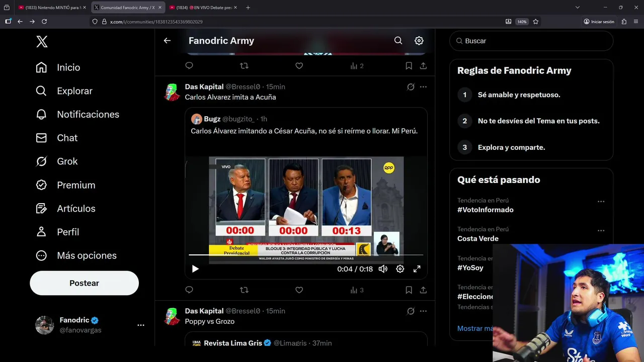Viewport: 644px width, 362px height.
Task: Open Grok in the sidebar
Action: [56, 161]
